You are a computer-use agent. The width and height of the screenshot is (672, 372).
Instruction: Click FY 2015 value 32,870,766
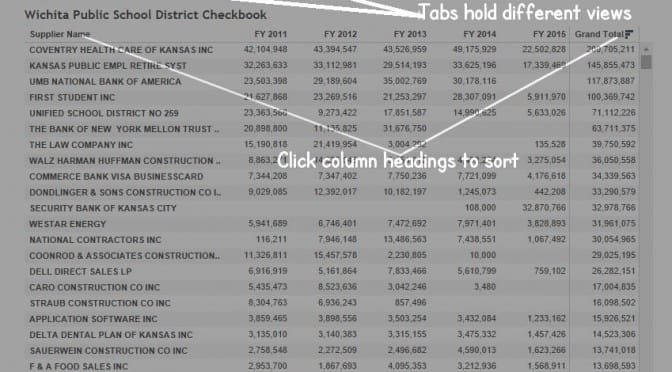point(544,208)
